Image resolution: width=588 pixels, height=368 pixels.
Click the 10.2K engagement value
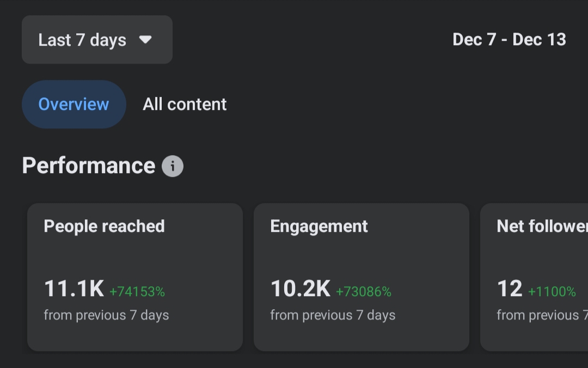click(x=301, y=289)
